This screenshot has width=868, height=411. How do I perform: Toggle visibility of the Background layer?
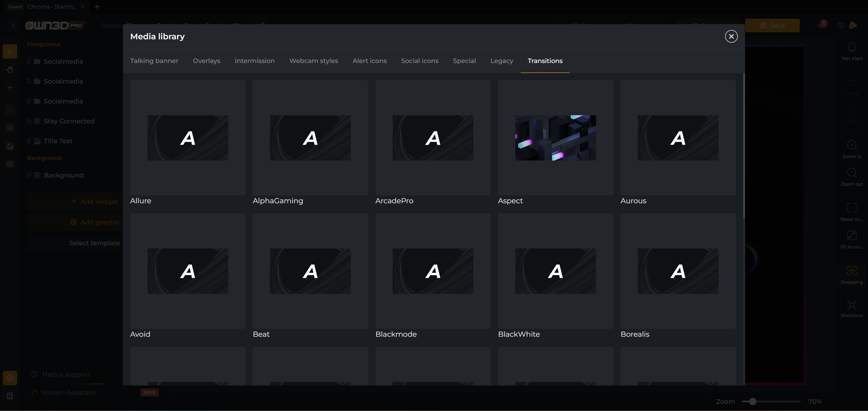point(37,175)
